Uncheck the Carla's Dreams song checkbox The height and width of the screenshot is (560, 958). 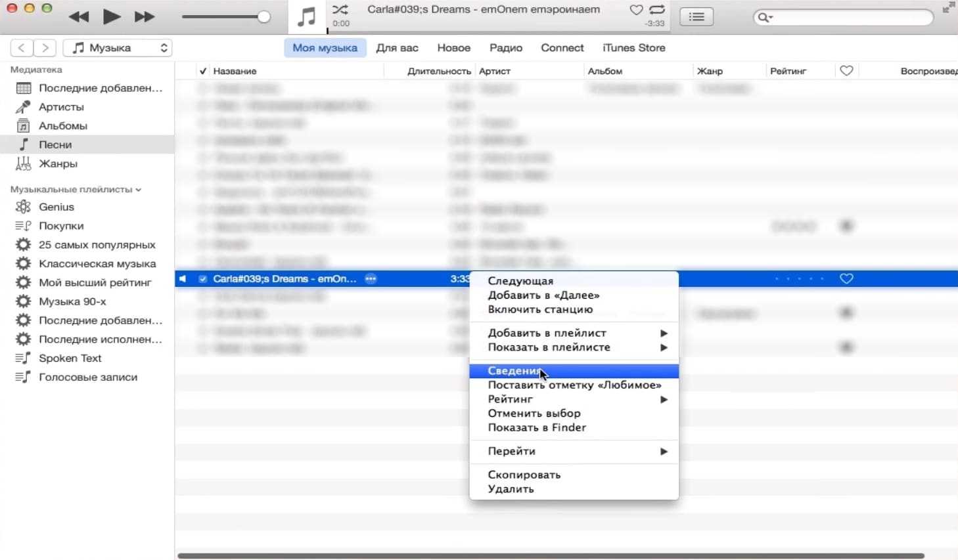click(x=203, y=279)
